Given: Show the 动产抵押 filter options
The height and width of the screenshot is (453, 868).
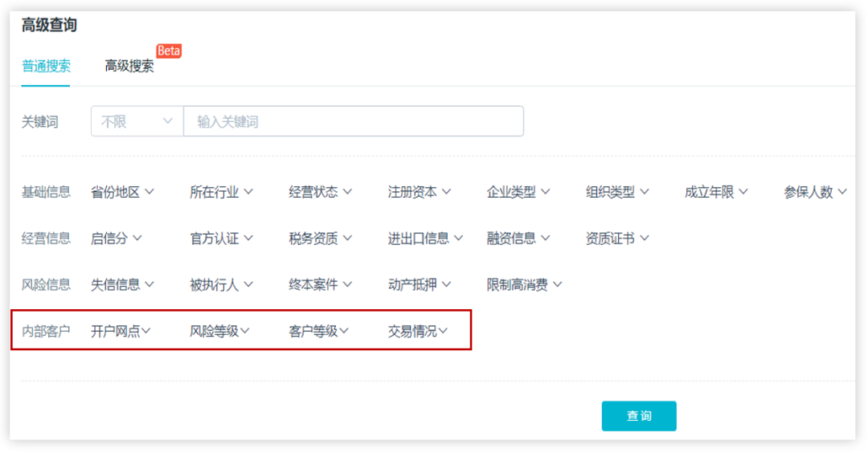Looking at the screenshot, I should pyautogui.click(x=420, y=285).
